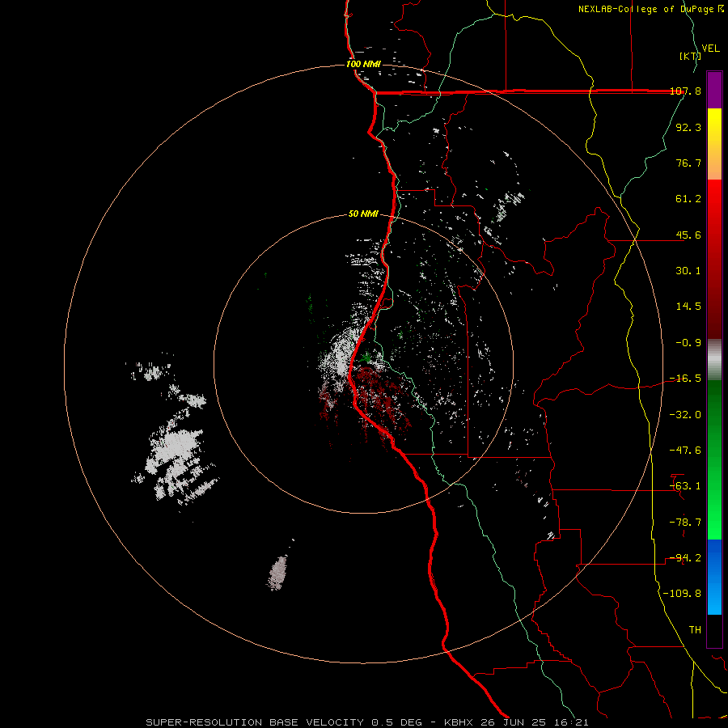Click the 61.2 value on velocity scale
The image size is (728, 728).
click(x=688, y=199)
